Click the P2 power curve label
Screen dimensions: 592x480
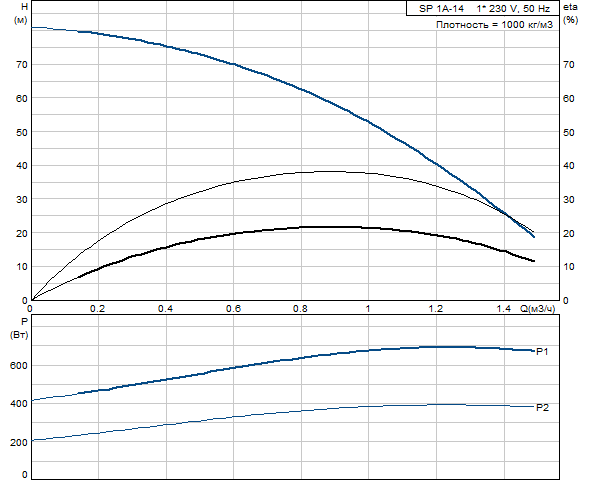pyautogui.click(x=543, y=407)
